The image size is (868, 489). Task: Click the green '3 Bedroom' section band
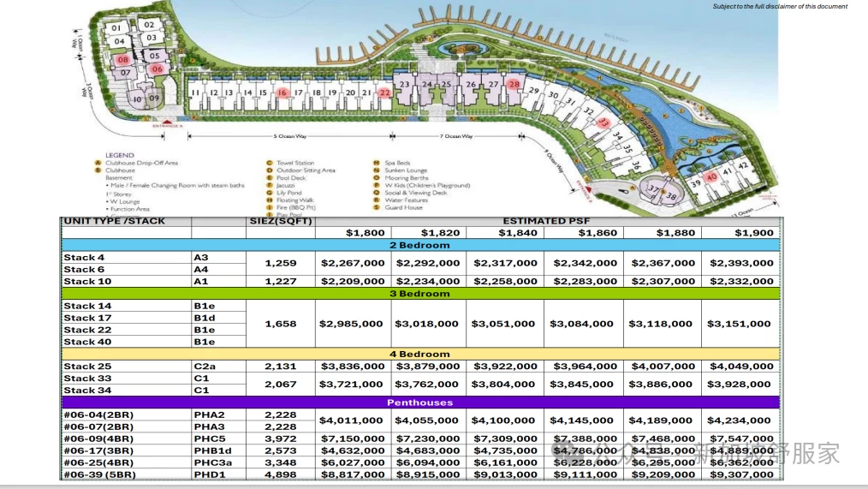(x=420, y=294)
